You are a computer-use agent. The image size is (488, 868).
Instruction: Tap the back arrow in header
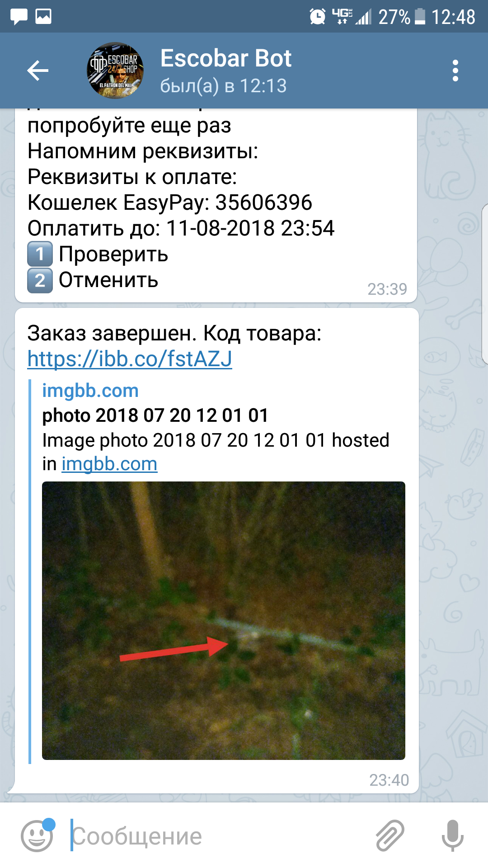[38, 71]
